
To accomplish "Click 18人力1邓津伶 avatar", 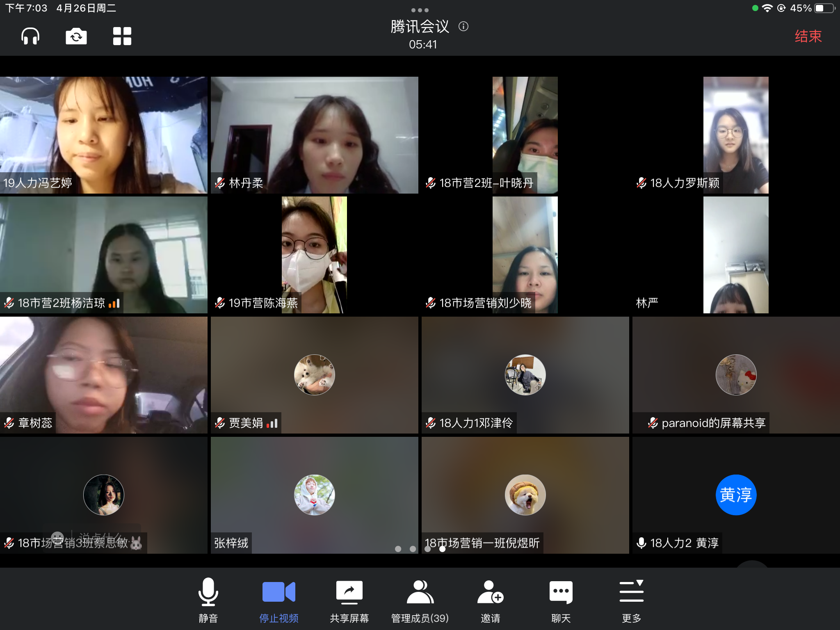I will point(525,375).
